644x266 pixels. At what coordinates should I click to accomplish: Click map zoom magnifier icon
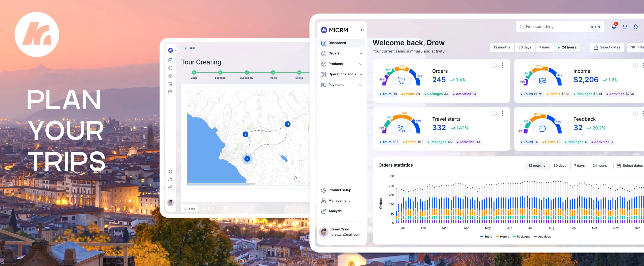[x=295, y=178]
